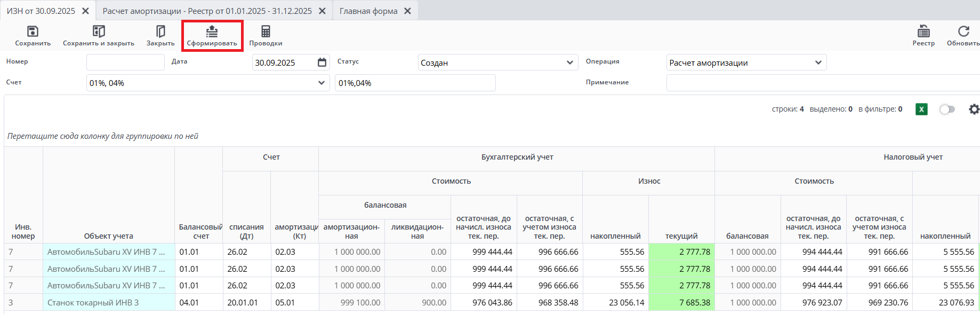Switch to Расчет амортизации - Реестр tab

(x=207, y=11)
